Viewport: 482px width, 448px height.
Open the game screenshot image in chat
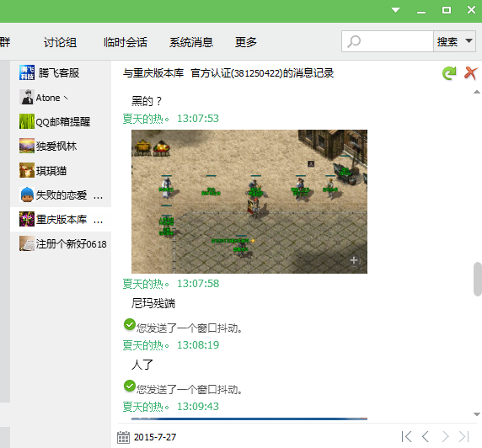(249, 201)
